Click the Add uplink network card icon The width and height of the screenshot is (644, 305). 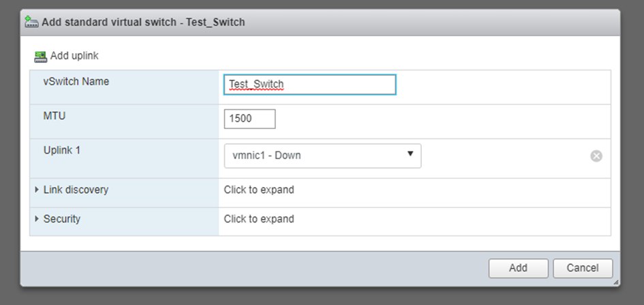40,56
